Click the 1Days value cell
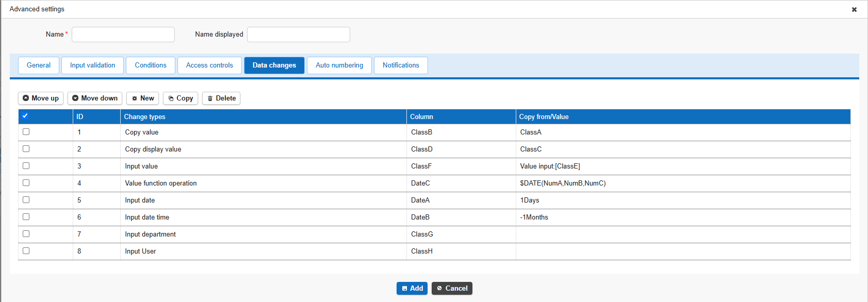The height and width of the screenshot is (302, 868). (683, 200)
